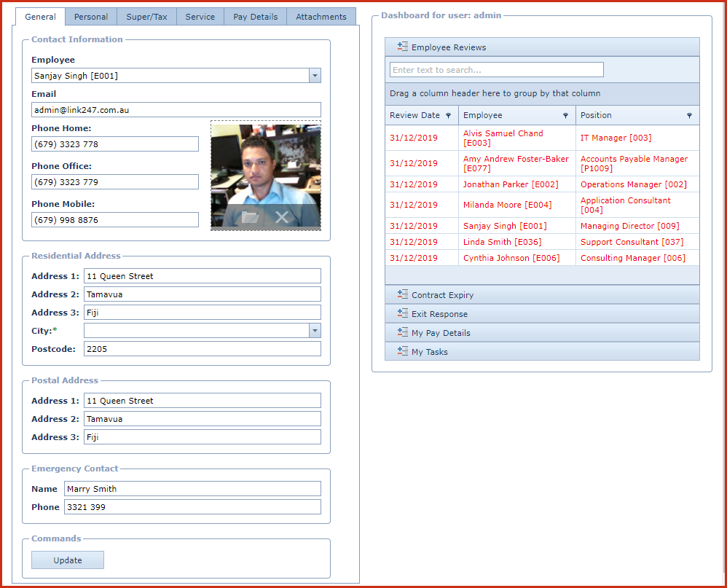Remove employee photo with X icon

[281, 216]
